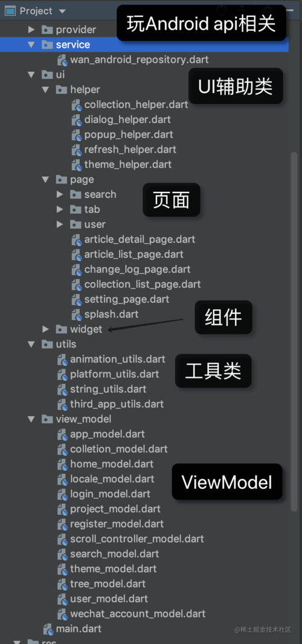This screenshot has height=644, width=302.
Task: Expand the widget folder arrow
Action: point(45,330)
